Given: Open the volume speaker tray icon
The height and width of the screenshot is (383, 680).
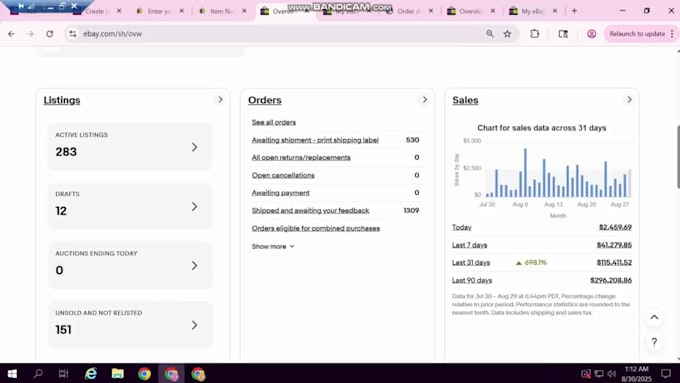Looking at the screenshot, I should tap(612, 373).
